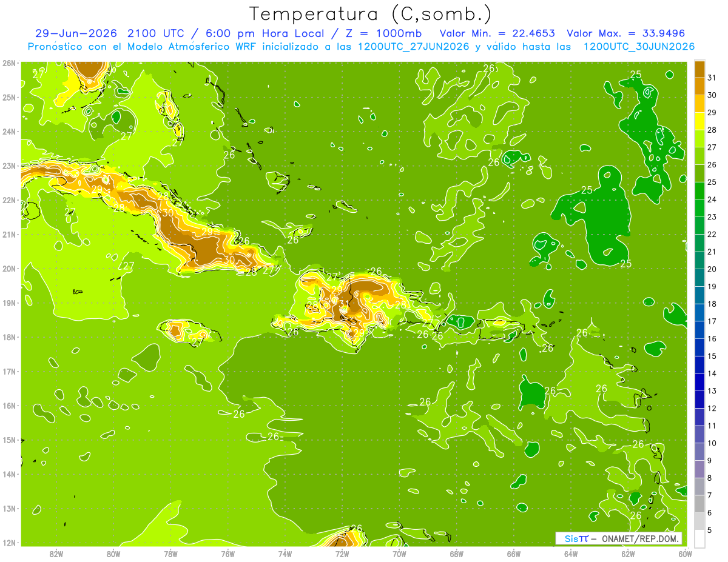Click the "23N" latitude axis label
The width and height of the screenshot is (728, 562).
8,166
